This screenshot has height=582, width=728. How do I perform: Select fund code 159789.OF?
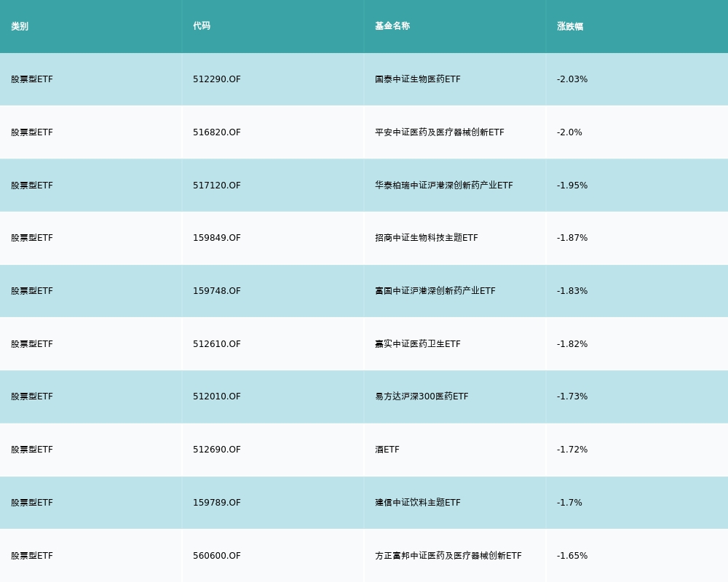point(217,503)
